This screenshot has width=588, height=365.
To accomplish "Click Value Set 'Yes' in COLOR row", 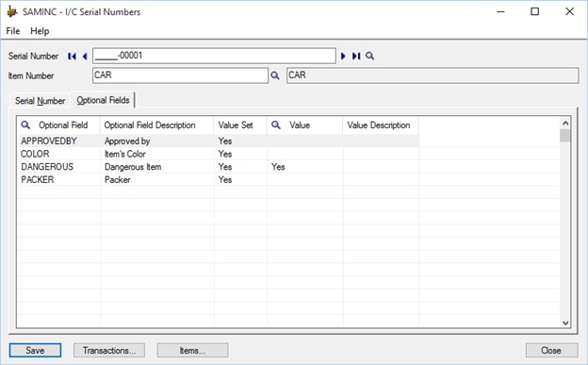I will 240,154.
